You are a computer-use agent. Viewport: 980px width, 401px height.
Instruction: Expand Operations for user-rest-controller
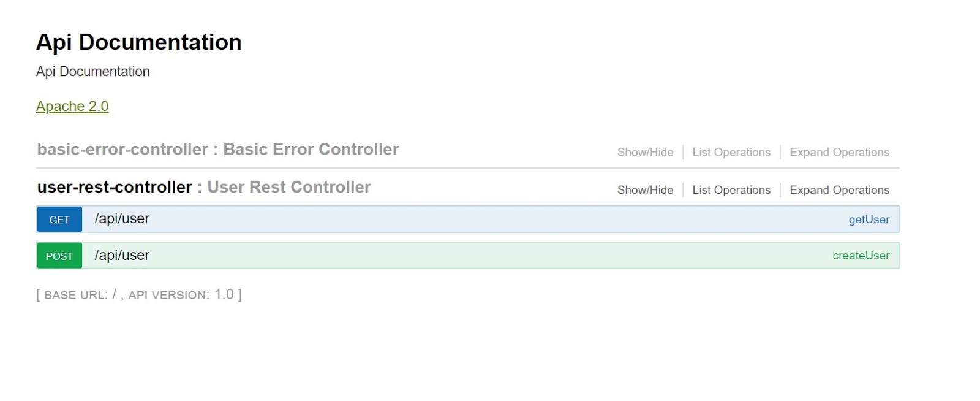(x=839, y=190)
